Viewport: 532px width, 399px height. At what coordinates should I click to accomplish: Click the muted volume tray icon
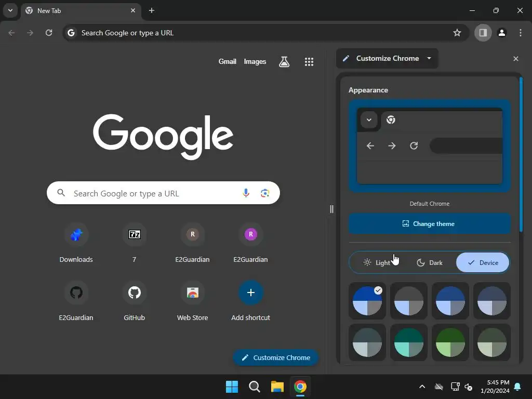(x=469, y=387)
